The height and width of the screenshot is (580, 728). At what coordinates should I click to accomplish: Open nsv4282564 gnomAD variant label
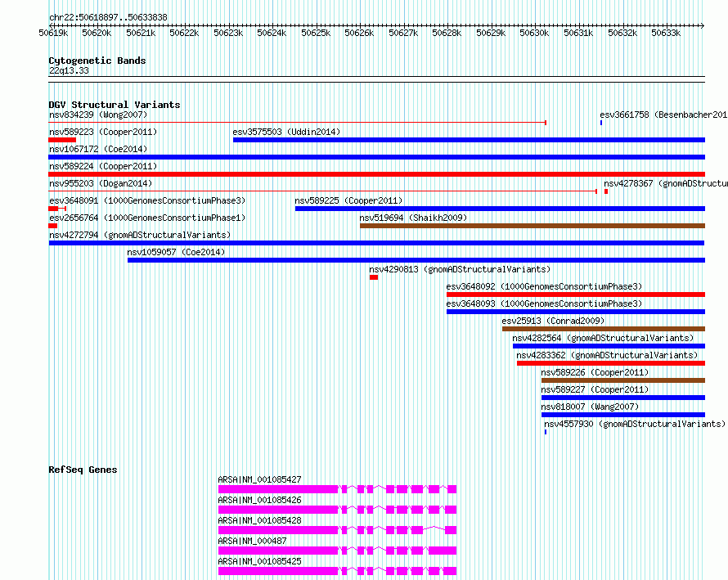(x=603, y=338)
